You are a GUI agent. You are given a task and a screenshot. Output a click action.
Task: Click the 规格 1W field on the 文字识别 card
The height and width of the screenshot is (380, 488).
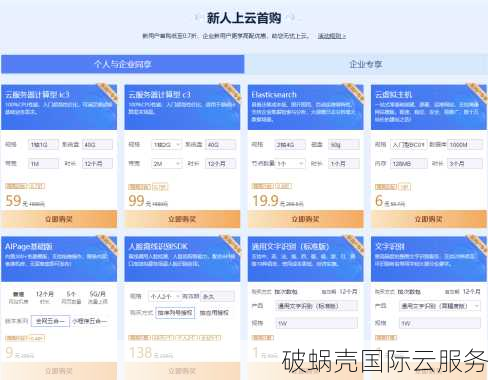tap(440, 323)
